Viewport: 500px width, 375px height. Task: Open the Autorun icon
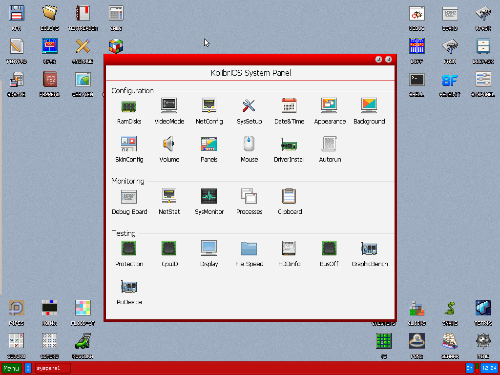329,144
